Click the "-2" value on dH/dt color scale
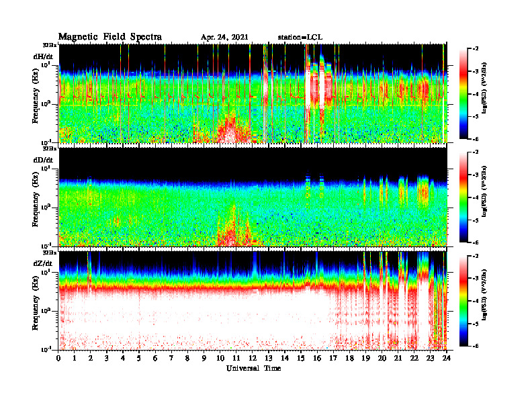Viewport: 532px width, 411px height. coord(476,49)
